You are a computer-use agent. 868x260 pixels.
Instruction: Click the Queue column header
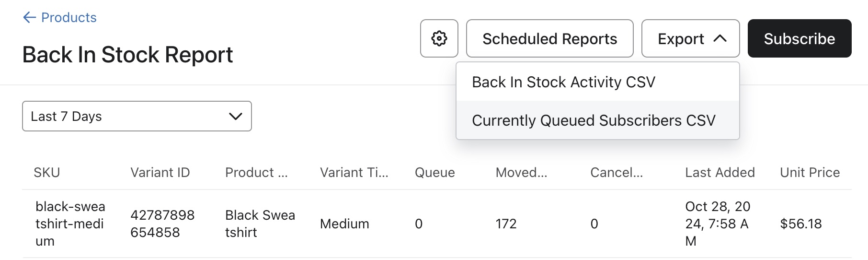coord(434,173)
